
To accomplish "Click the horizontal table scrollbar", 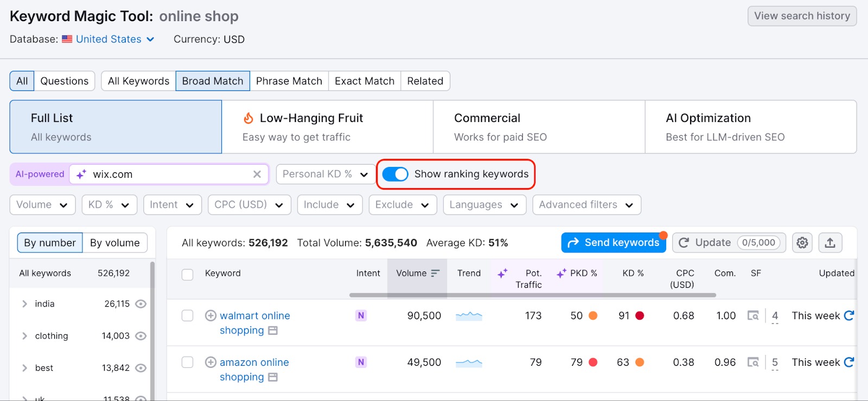I will (x=532, y=295).
